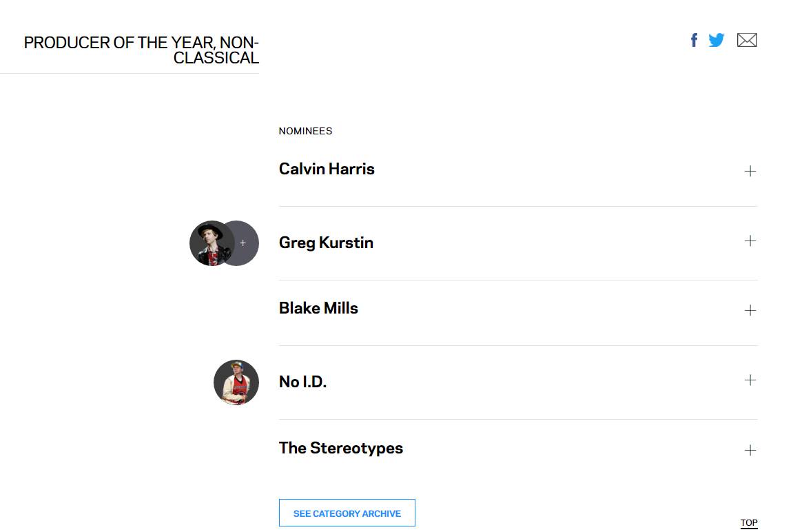Open the No I.D. plus expander
This screenshot has height=532, width=793.
[750, 380]
